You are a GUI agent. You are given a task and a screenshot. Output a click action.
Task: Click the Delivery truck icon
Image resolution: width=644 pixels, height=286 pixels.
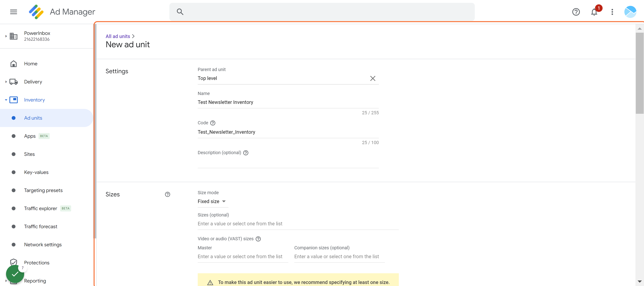(x=13, y=82)
